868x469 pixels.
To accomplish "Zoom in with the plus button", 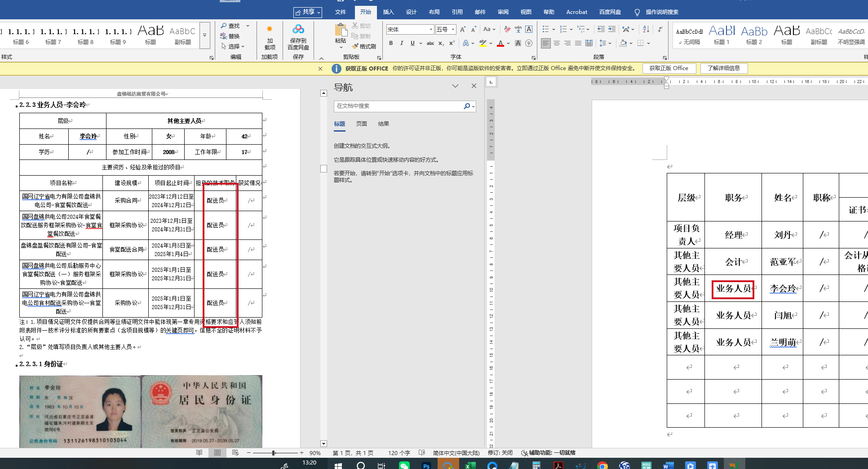I will (301, 453).
